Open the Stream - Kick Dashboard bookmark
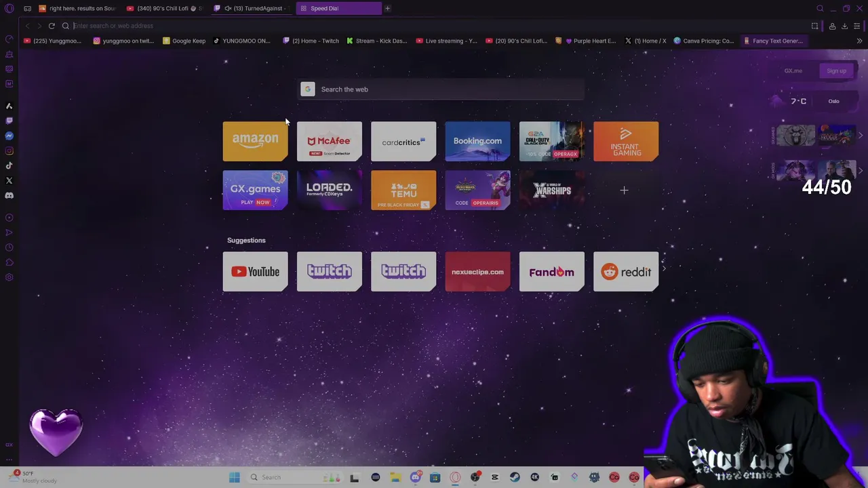 click(x=376, y=41)
